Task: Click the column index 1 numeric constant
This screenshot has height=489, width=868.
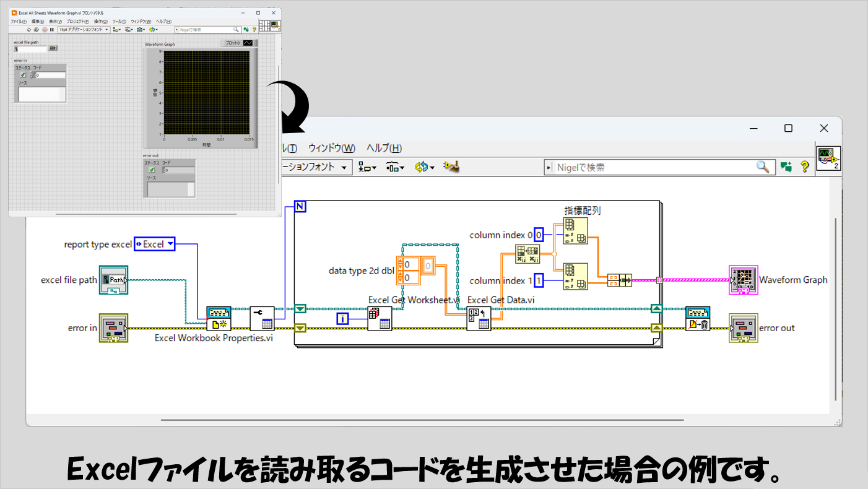Action: (539, 280)
